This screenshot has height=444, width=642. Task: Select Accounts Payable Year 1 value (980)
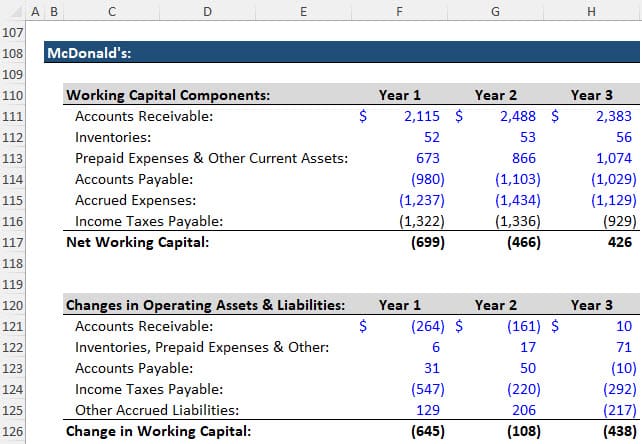click(428, 179)
